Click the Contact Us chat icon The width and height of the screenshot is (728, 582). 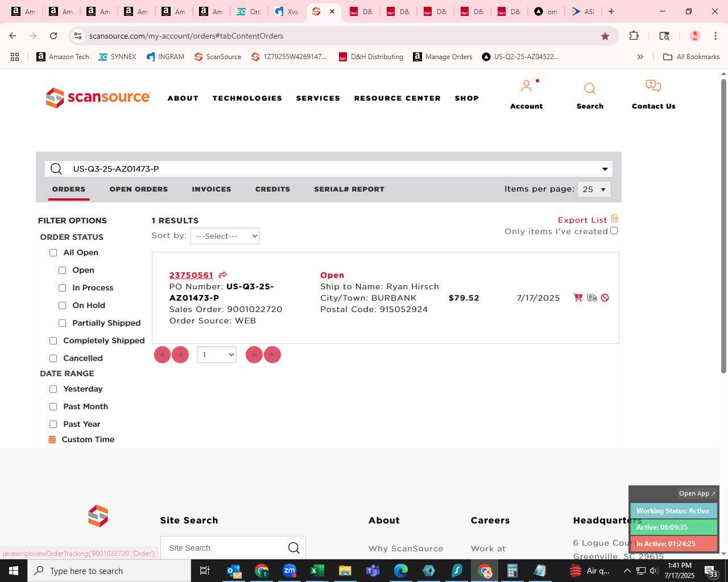click(x=653, y=86)
